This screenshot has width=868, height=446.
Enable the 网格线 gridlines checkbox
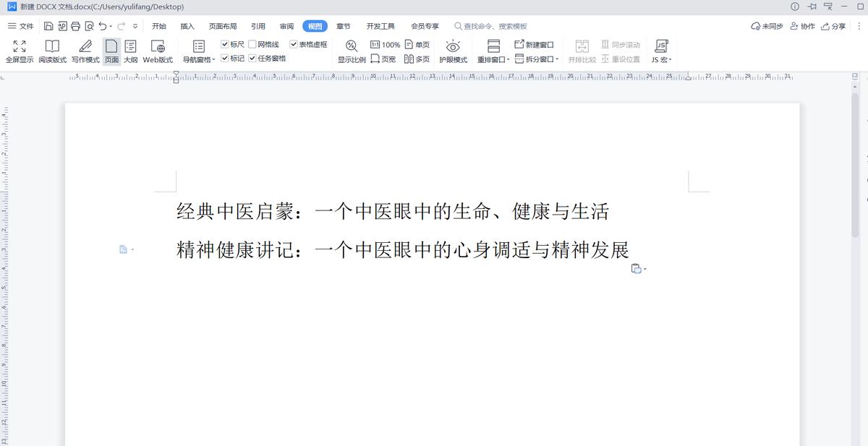(253, 43)
